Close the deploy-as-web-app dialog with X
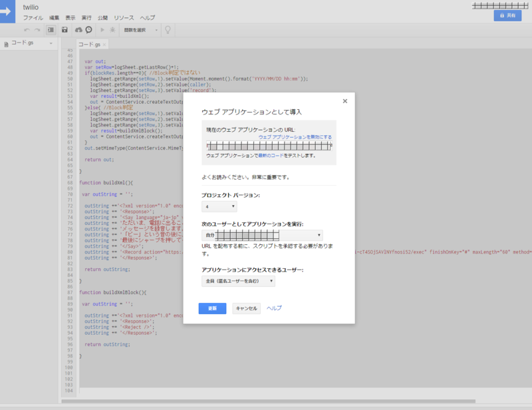532x410 pixels. 344,101
